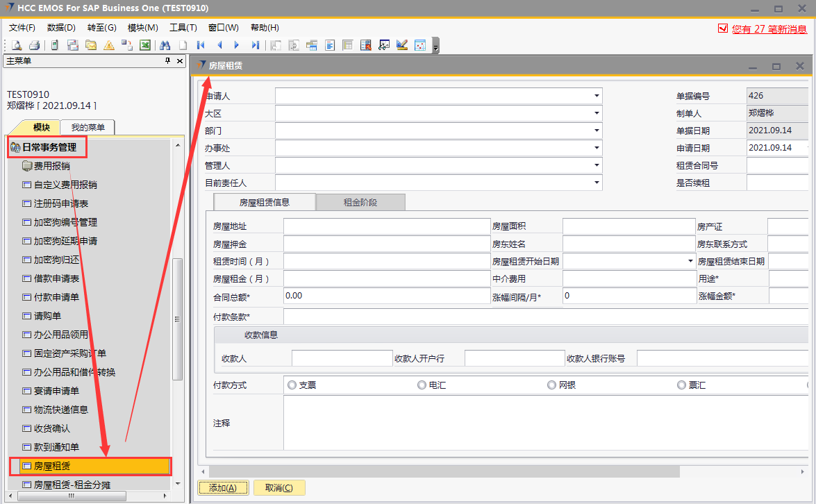Click the yellow warning triangle toolbar icon
The width and height of the screenshot is (816, 504).
(x=109, y=45)
